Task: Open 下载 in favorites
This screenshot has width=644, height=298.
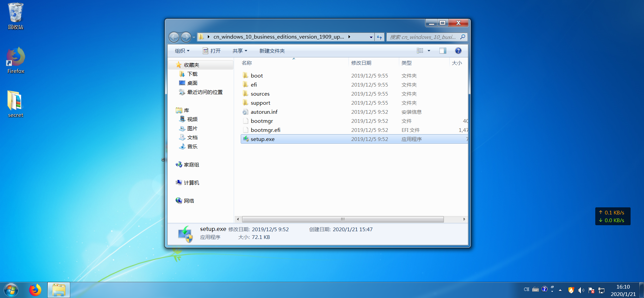Action: (192, 74)
